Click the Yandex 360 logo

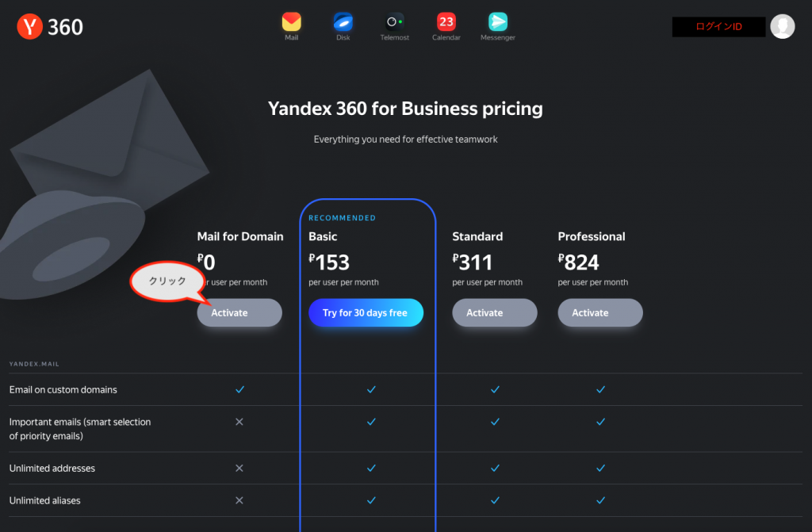[x=50, y=26]
